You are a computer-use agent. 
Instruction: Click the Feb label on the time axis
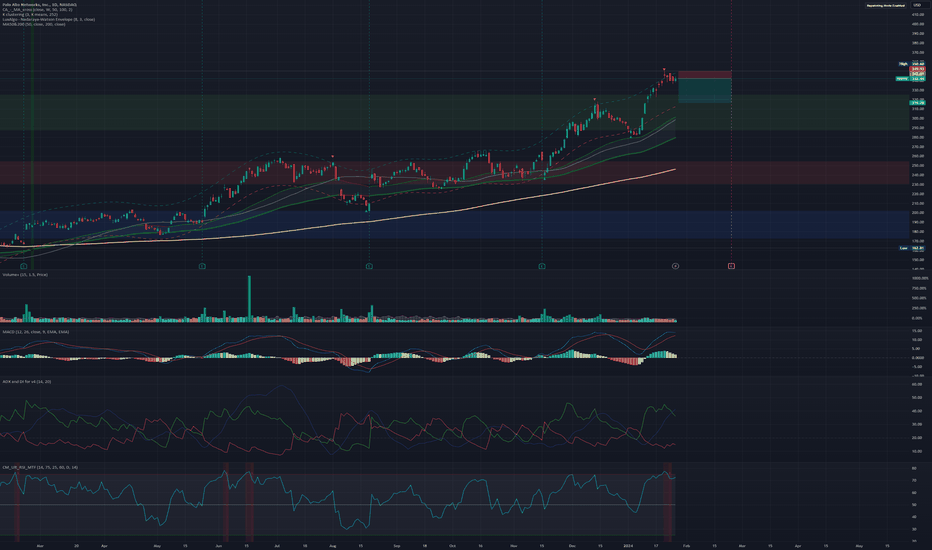tap(686, 545)
